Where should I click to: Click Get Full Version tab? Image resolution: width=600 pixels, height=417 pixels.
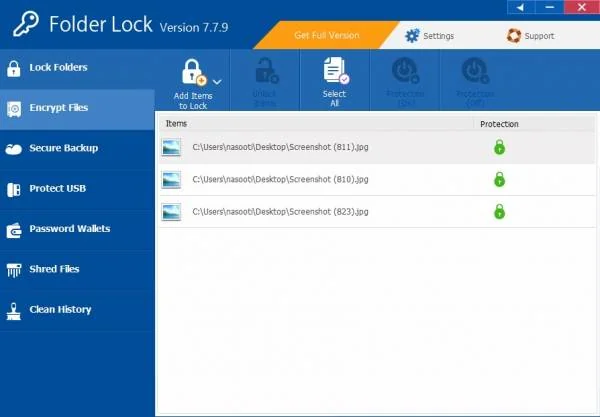point(326,35)
